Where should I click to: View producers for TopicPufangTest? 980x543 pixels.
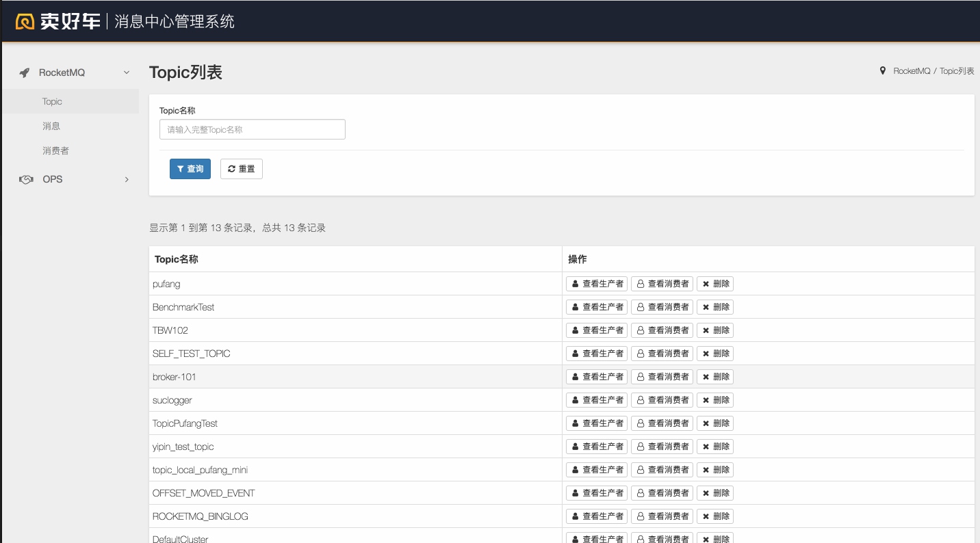click(x=597, y=423)
